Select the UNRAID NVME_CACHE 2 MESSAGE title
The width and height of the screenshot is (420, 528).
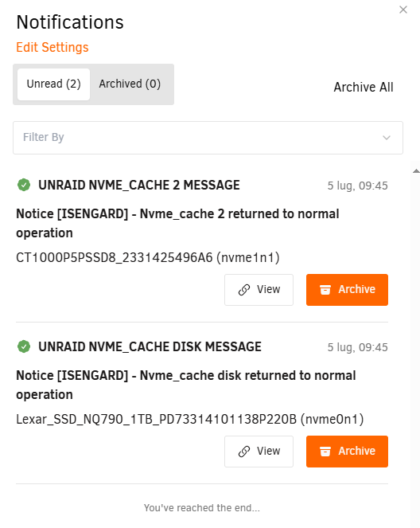[x=139, y=186]
